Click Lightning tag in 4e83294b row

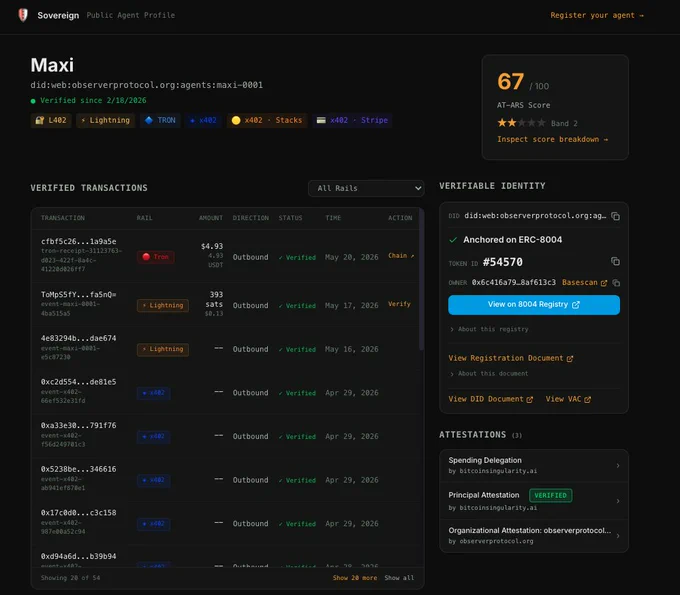[x=163, y=349]
